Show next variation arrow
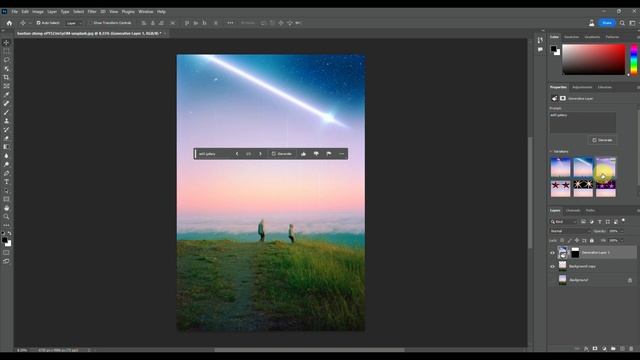The width and height of the screenshot is (640, 360). 260,154
